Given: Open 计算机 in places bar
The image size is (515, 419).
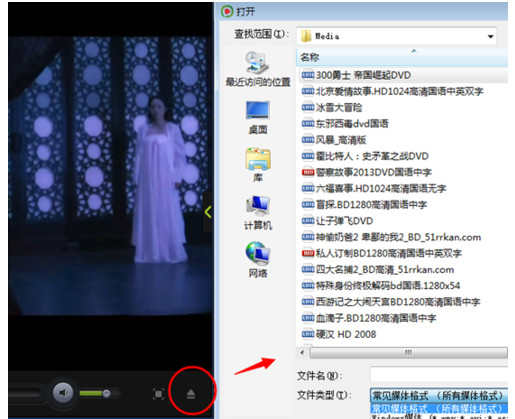Looking at the screenshot, I should tap(258, 213).
